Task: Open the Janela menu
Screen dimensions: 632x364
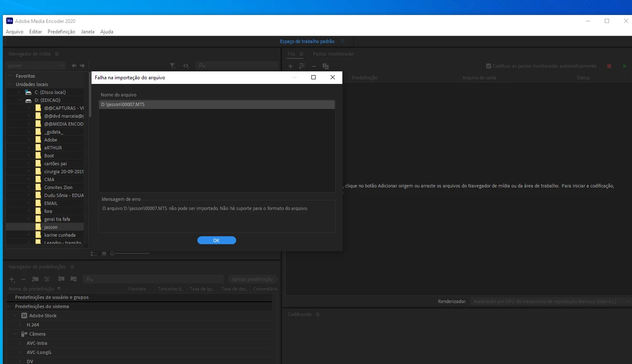Action: click(x=87, y=32)
